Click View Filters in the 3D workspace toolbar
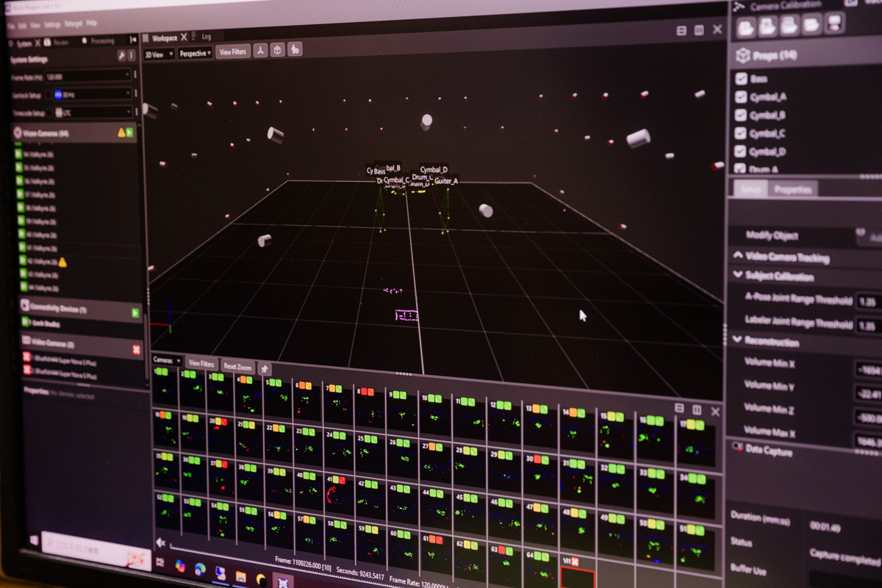Image resolution: width=882 pixels, height=588 pixels. coord(233,52)
